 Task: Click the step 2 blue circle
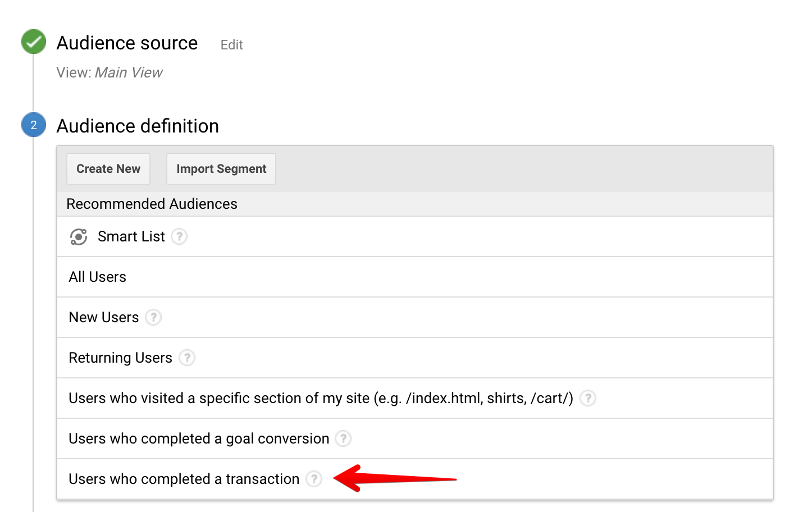pyautogui.click(x=34, y=125)
